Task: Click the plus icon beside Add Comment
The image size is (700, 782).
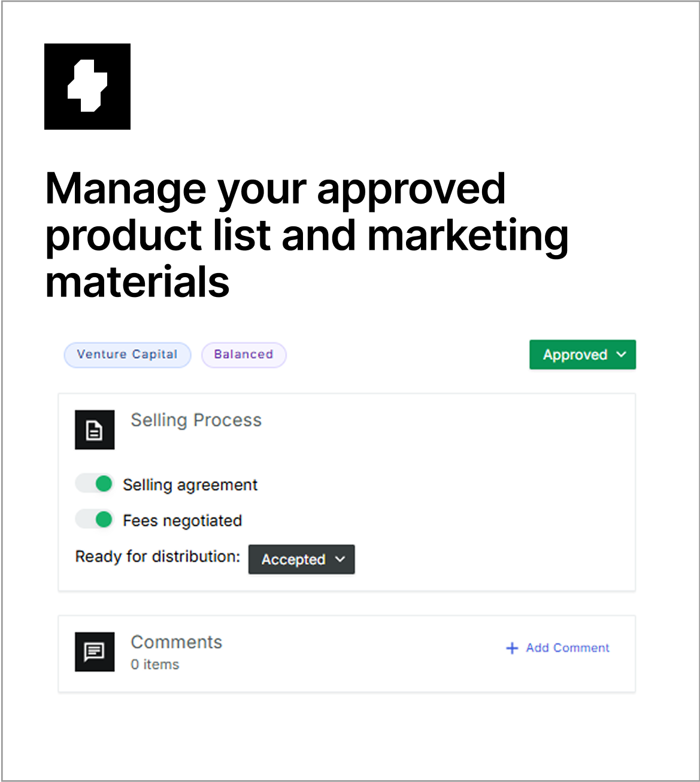Action: pyautogui.click(x=512, y=648)
